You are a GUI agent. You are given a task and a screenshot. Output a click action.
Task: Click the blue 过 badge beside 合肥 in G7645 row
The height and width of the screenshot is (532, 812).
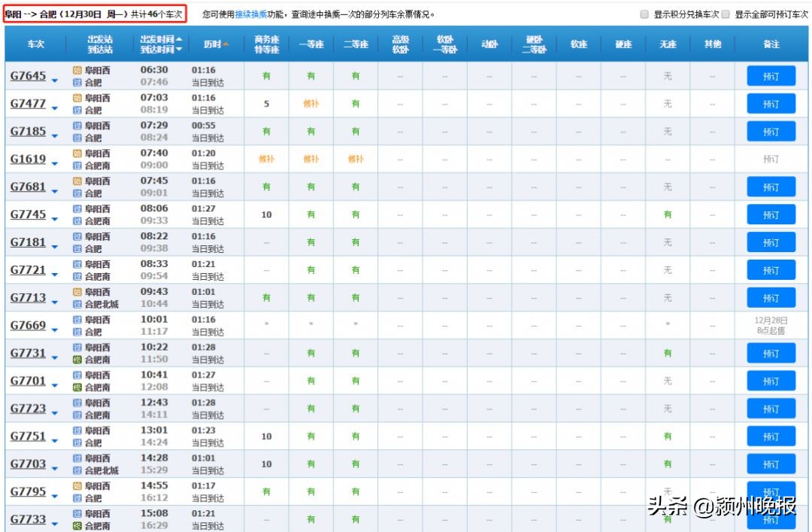coord(77,81)
